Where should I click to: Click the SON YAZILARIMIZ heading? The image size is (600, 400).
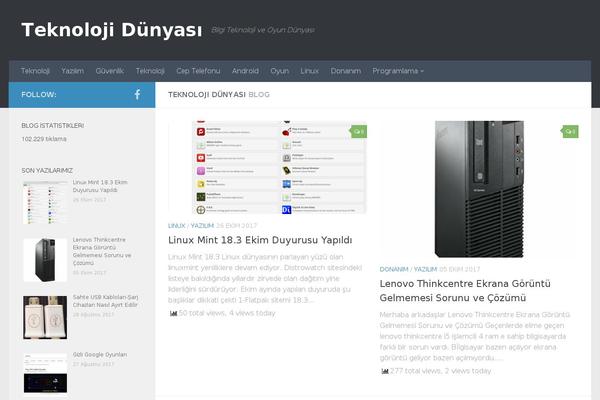[47, 170]
